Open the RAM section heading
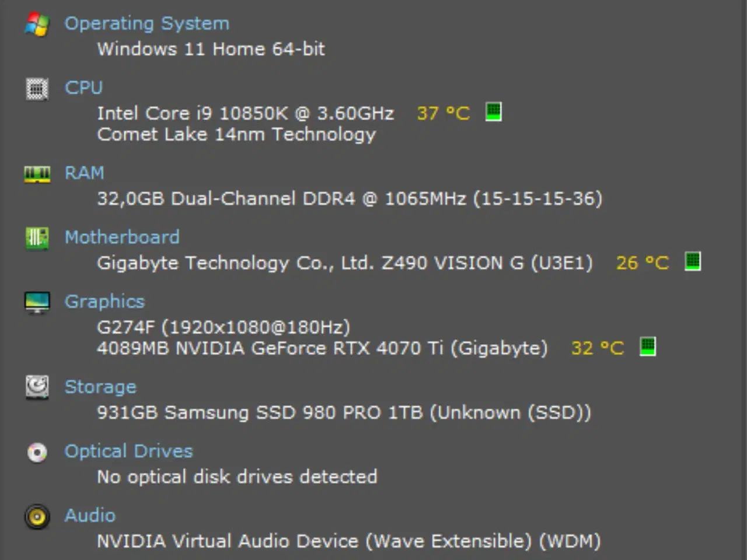Screen dimensions: 747x560 coord(84,173)
